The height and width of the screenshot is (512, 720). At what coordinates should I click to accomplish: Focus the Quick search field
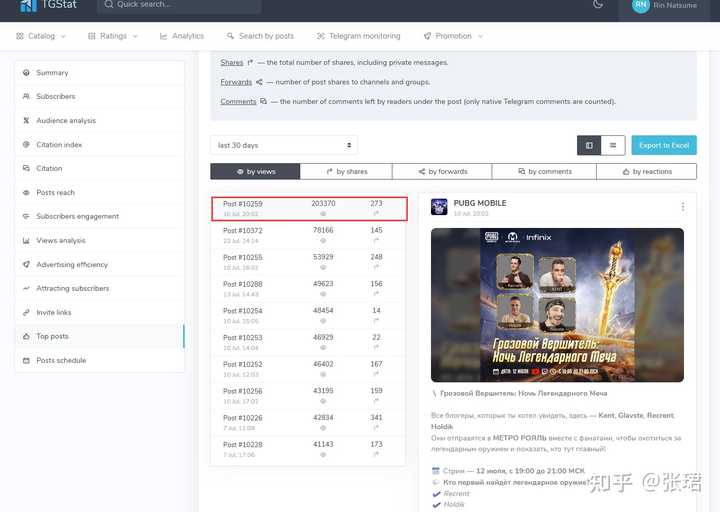pyautogui.click(x=180, y=5)
